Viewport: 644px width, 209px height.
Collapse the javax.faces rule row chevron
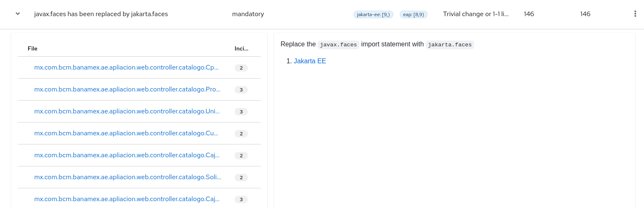(18, 14)
